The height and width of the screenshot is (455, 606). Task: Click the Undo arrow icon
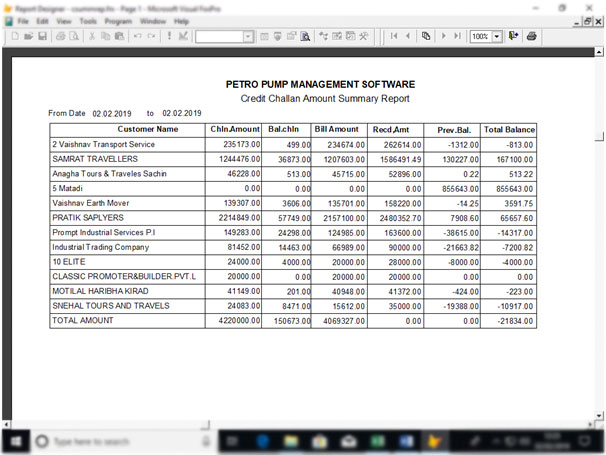click(x=137, y=36)
